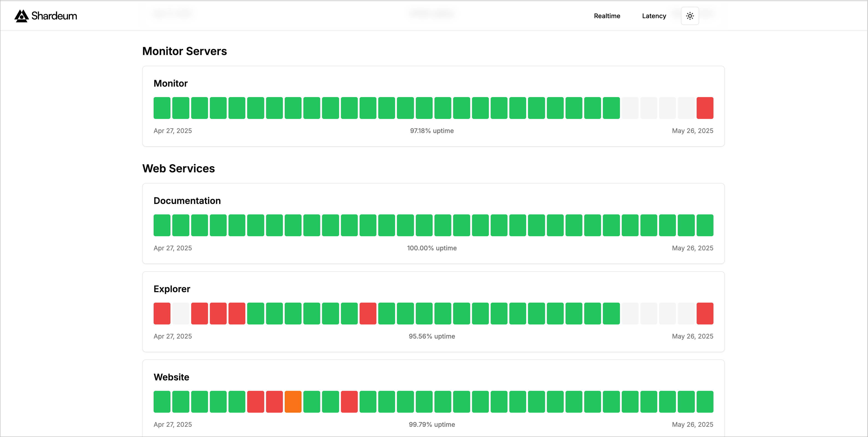Open the Realtime page

point(607,16)
